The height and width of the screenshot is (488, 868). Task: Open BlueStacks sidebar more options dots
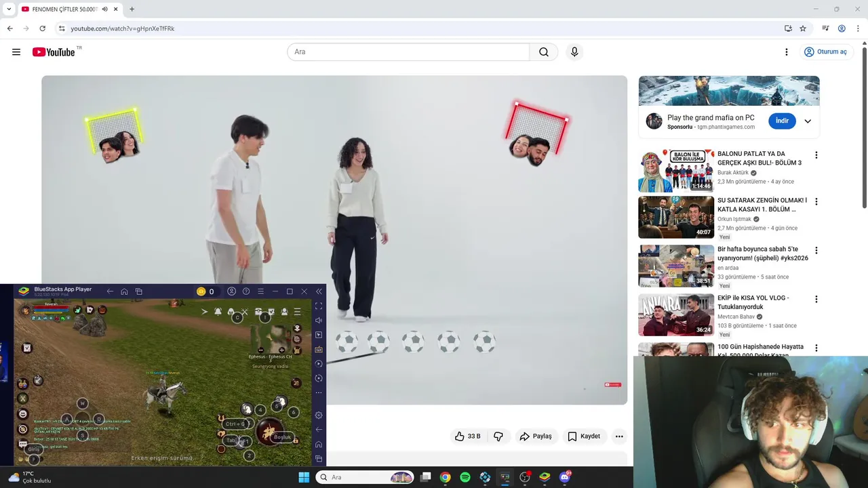pos(319,392)
